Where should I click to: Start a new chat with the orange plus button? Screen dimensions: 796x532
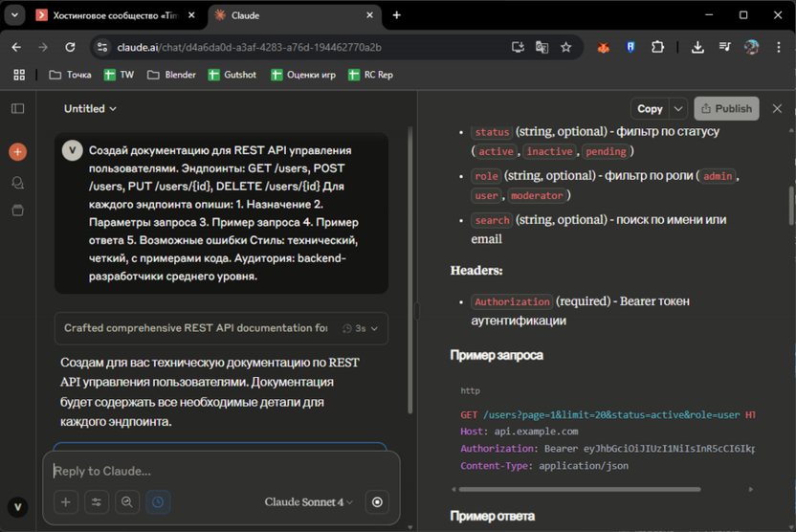pos(17,151)
